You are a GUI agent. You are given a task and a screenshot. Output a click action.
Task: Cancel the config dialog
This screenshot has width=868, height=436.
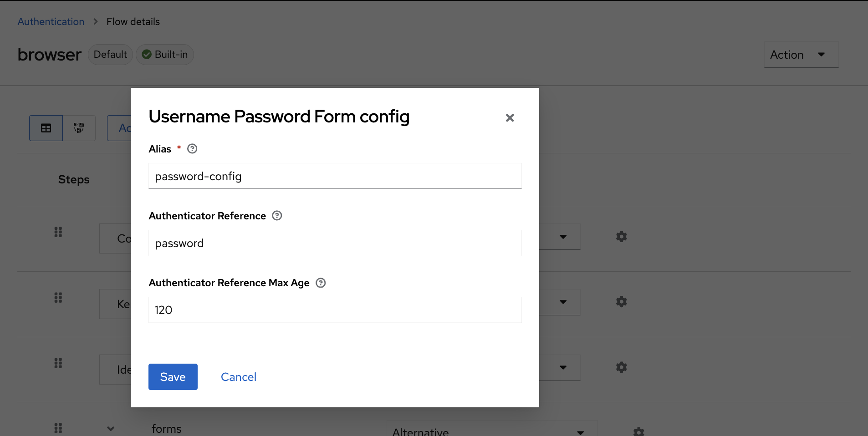tap(238, 377)
